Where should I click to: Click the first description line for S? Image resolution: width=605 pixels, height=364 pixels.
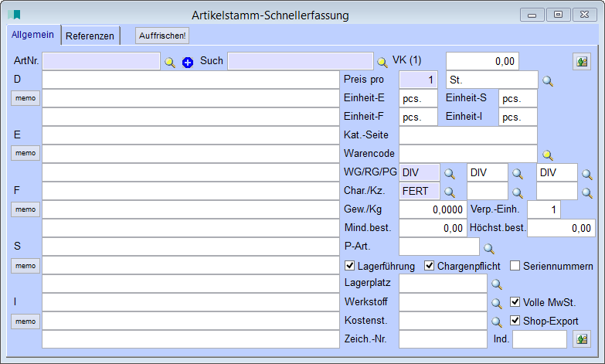click(191, 247)
